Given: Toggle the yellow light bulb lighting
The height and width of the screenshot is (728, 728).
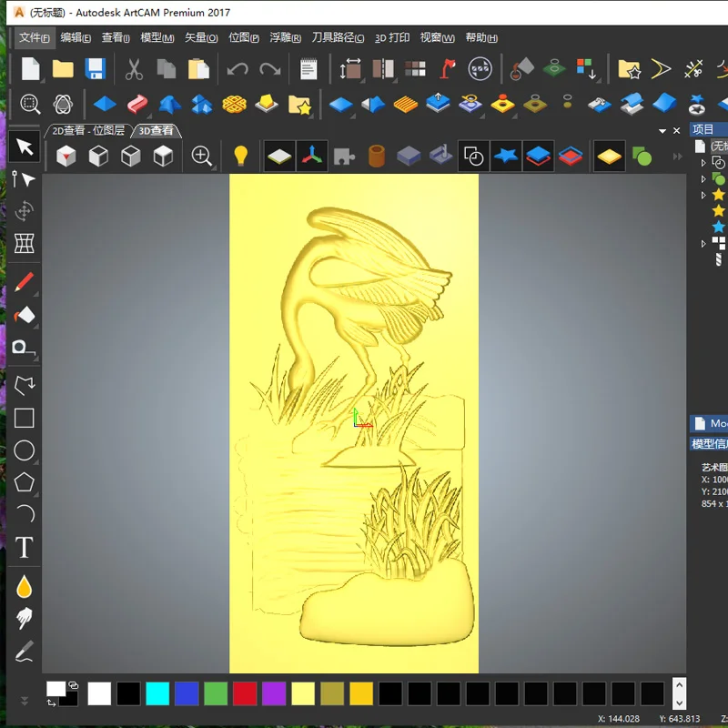Looking at the screenshot, I should coord(240,157).
